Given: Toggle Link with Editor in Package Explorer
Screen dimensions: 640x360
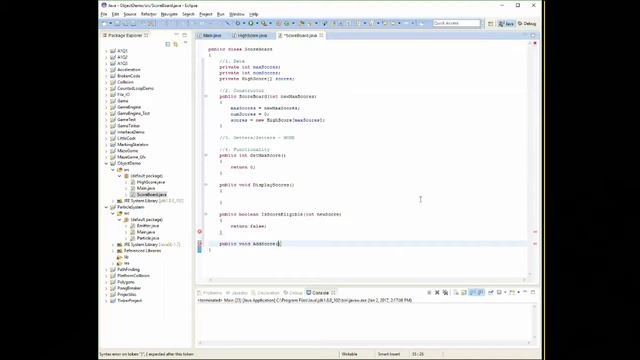Looking at the screenshot, I should tap(176, 44).
